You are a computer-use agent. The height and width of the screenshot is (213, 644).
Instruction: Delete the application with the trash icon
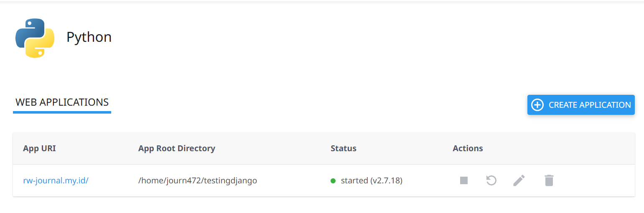tap(549, 180)
